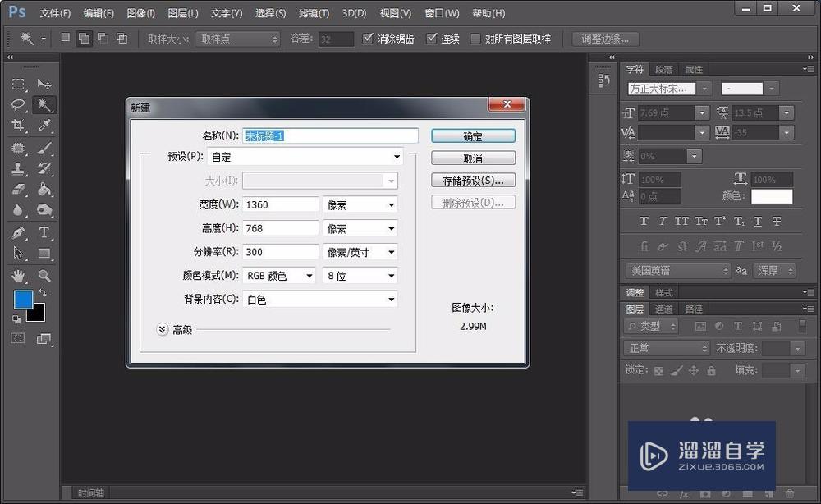Click the 存储预设 button
This screenshot has width=821, height=504.
pyautogui.click(x=473, y=180)
